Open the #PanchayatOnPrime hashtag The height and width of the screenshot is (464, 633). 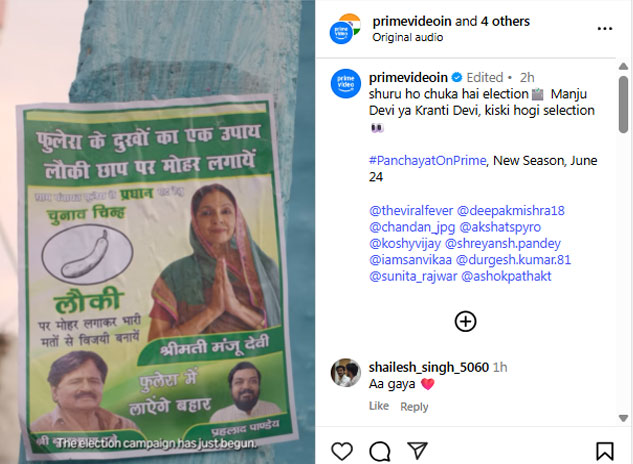[x=428, y=160]
